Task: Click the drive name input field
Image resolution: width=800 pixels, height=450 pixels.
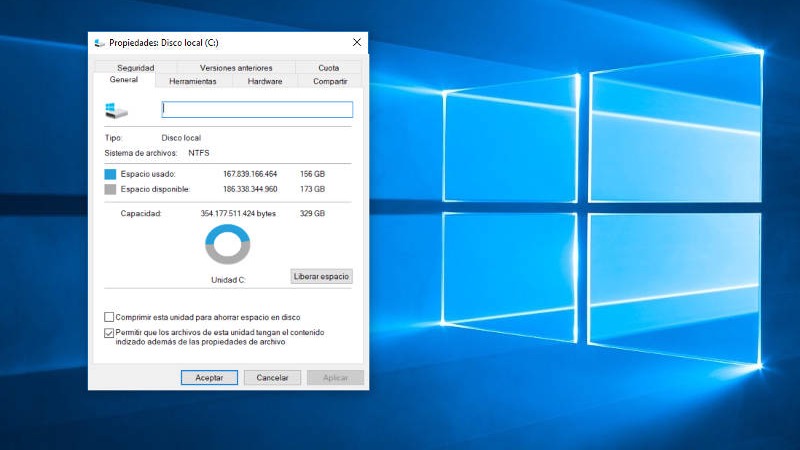Action: pyautogui.click(x=257, y=109)
